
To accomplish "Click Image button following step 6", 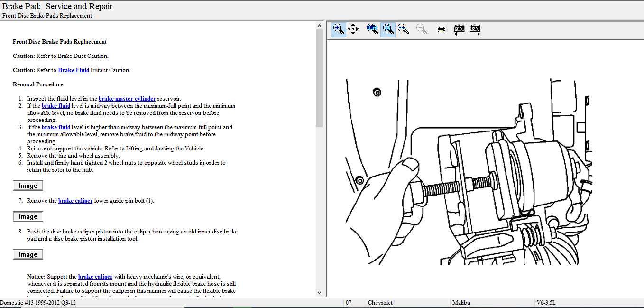I will coord(28,186).
